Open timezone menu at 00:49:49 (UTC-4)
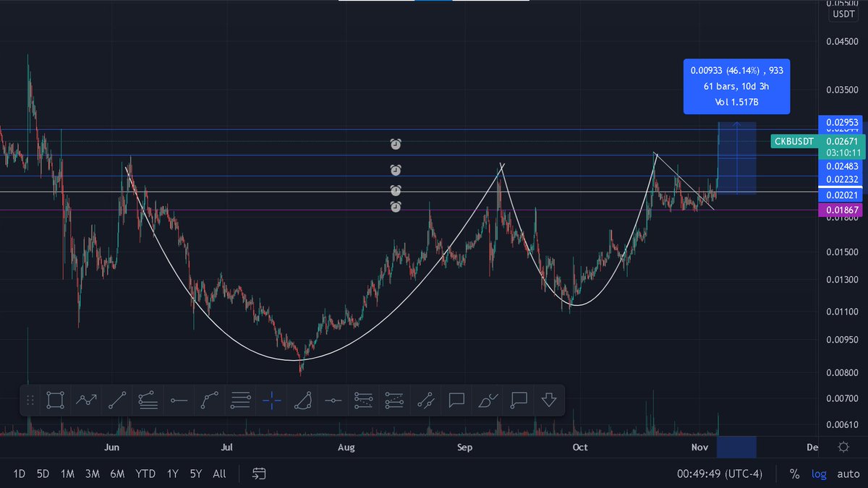Viewport: 868px width, 488px height. pos(718,474)
